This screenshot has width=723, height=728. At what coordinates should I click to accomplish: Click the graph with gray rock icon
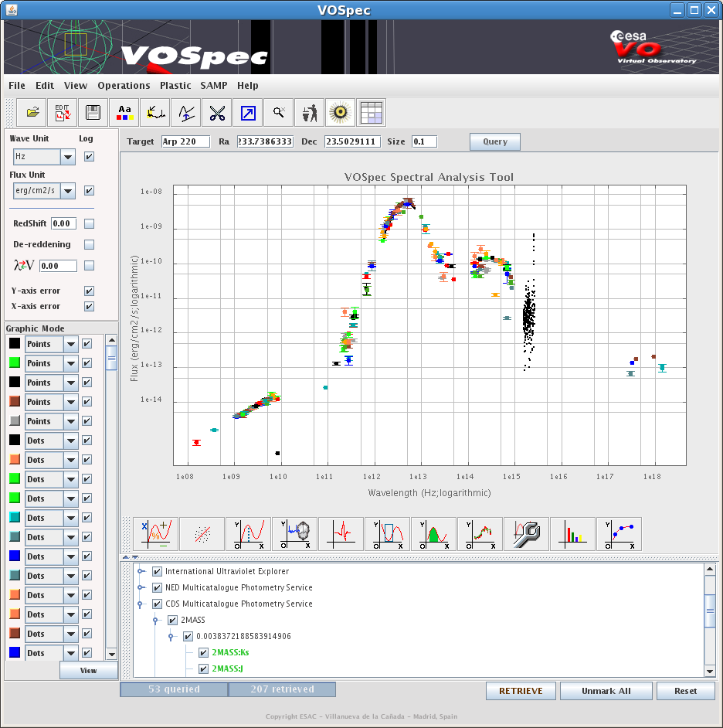point(294,534)
